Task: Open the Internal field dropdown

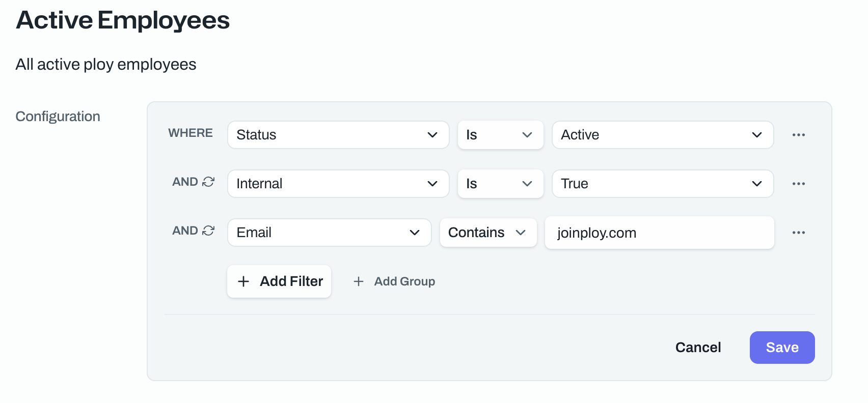Action: coord(338,184)
